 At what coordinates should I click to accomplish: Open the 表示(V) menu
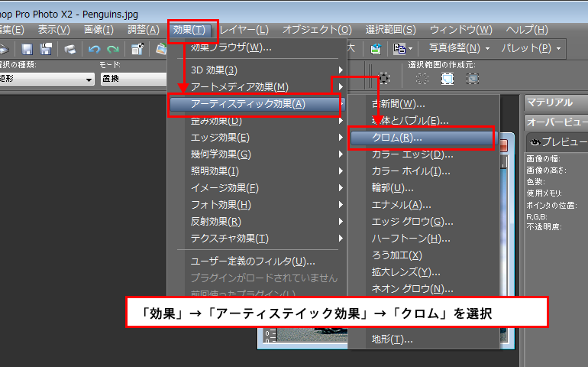tap(54, 30)
